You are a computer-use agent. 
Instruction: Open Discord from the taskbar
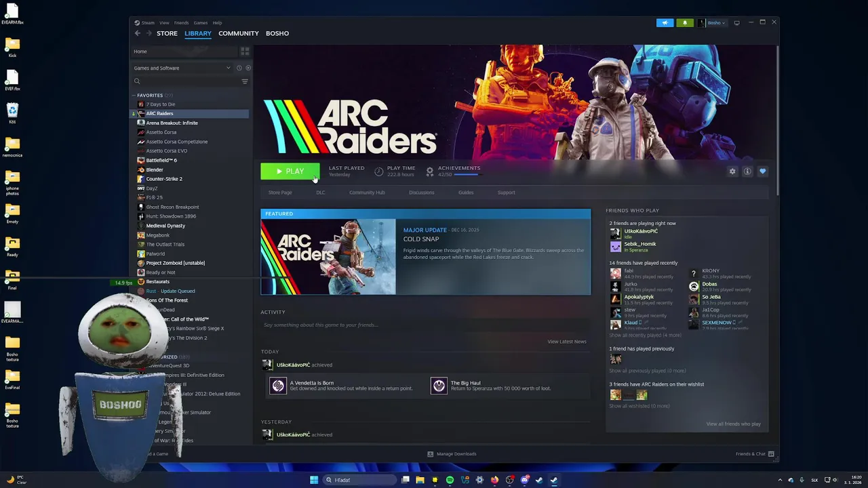point(524,480)
